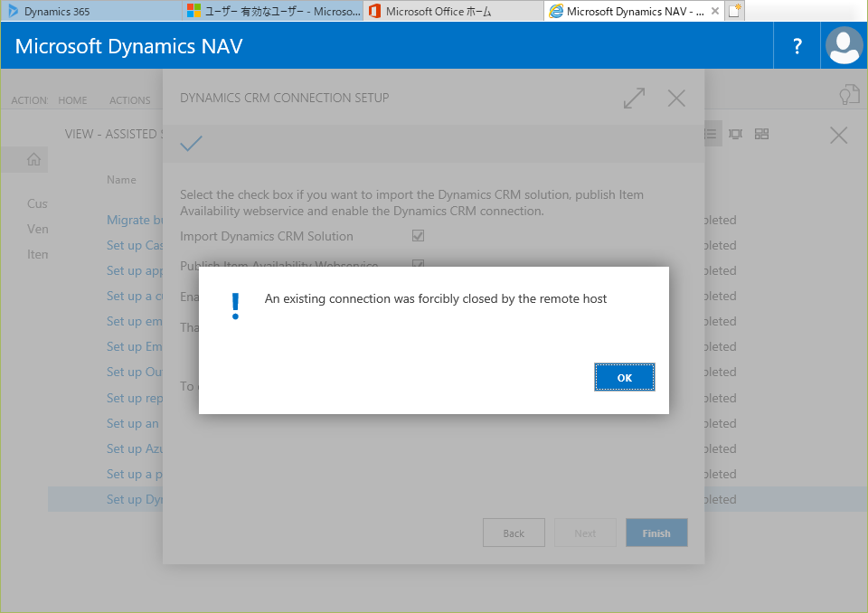Click the Back button in the setup wizard

point(514,533)
